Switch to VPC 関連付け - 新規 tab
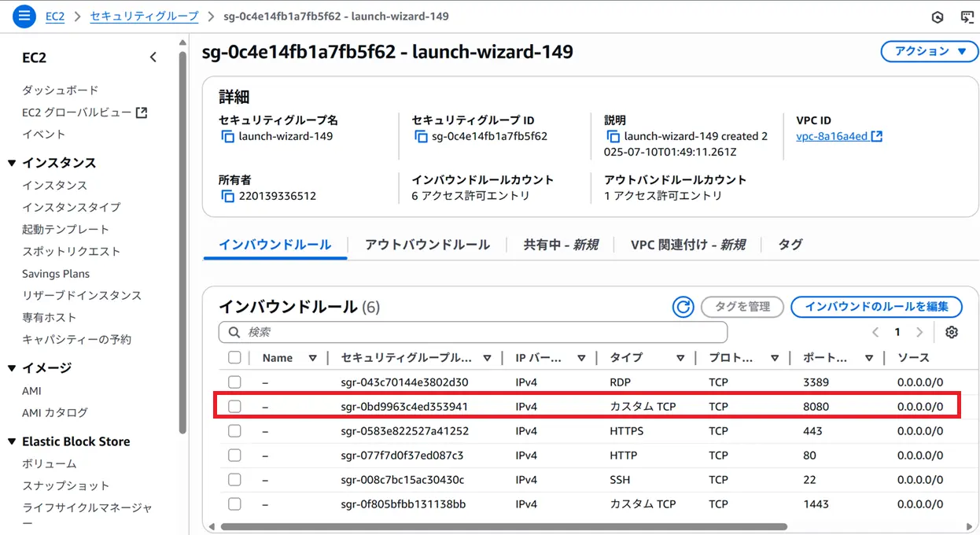980x535 pixels. pyautogui.click(x=688, y=245)
